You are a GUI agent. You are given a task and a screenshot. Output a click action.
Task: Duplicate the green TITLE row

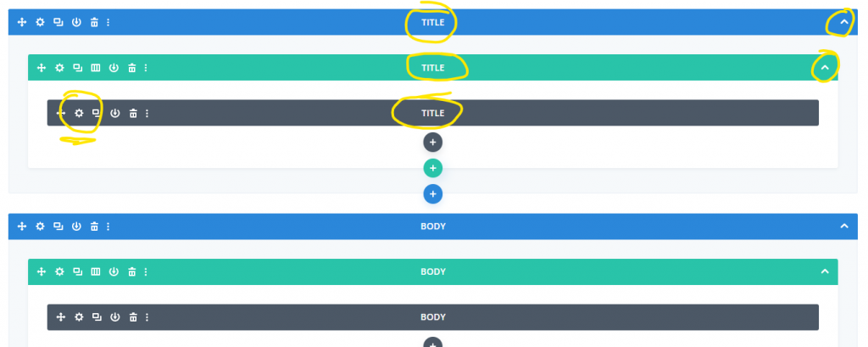pyautogui.click(x=77, y=68)
